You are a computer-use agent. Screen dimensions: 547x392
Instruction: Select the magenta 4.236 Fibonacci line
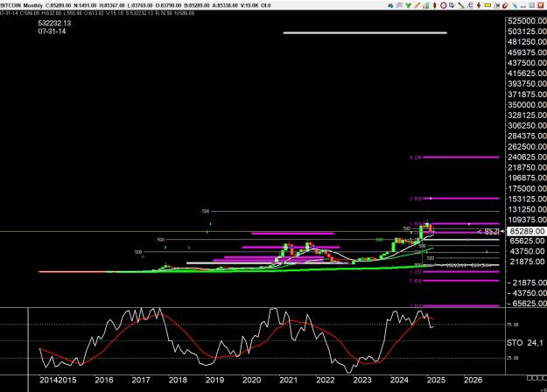(460, 157)
